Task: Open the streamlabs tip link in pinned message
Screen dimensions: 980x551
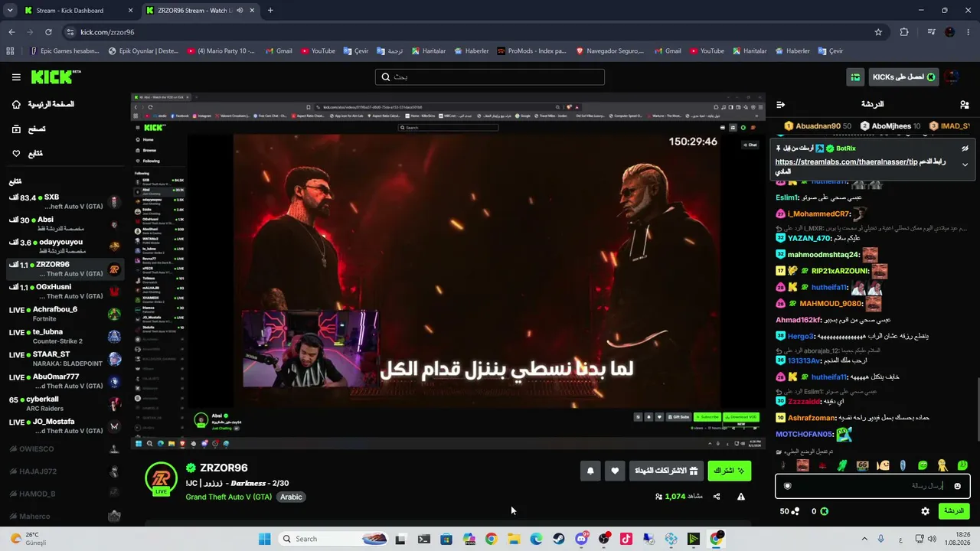Action: [846, 162]
